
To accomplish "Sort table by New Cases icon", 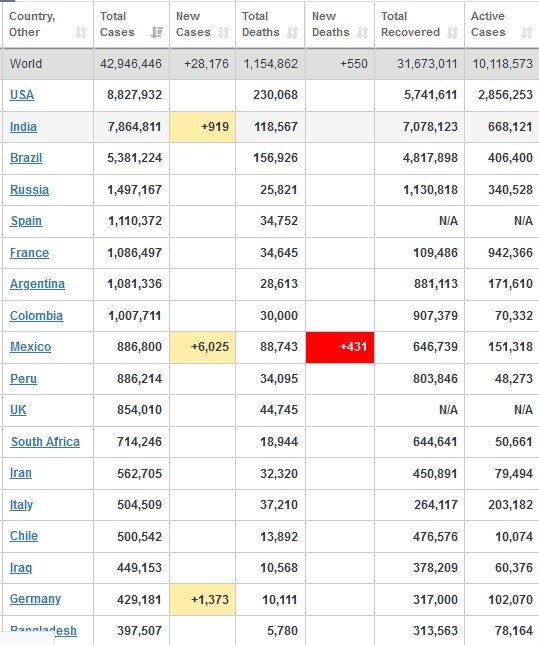I will (x=223, y=32).
